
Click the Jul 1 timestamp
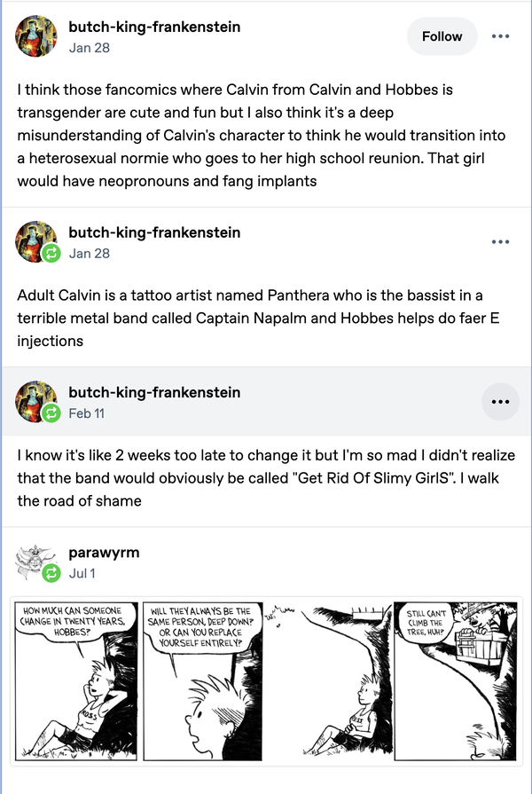(82, 573)
